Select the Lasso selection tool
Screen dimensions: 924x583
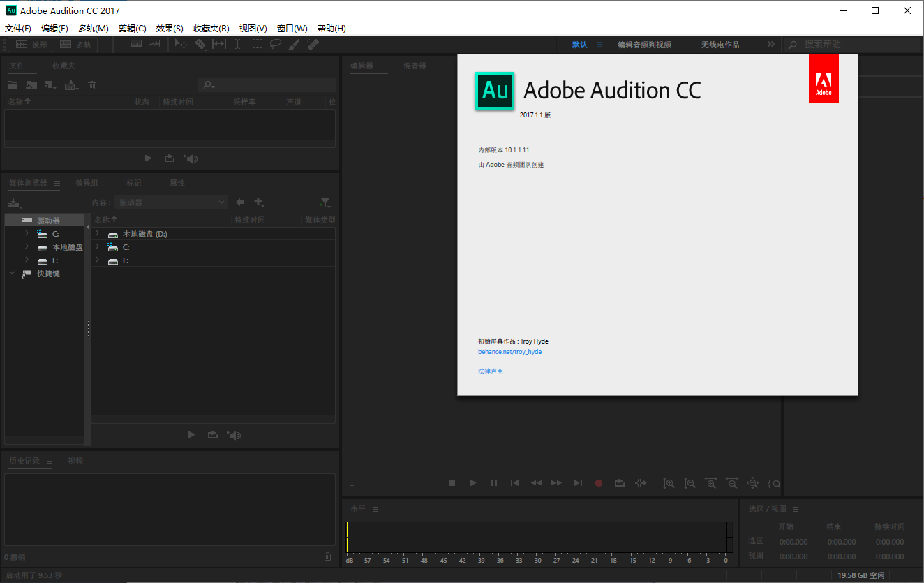pos(276,44)
